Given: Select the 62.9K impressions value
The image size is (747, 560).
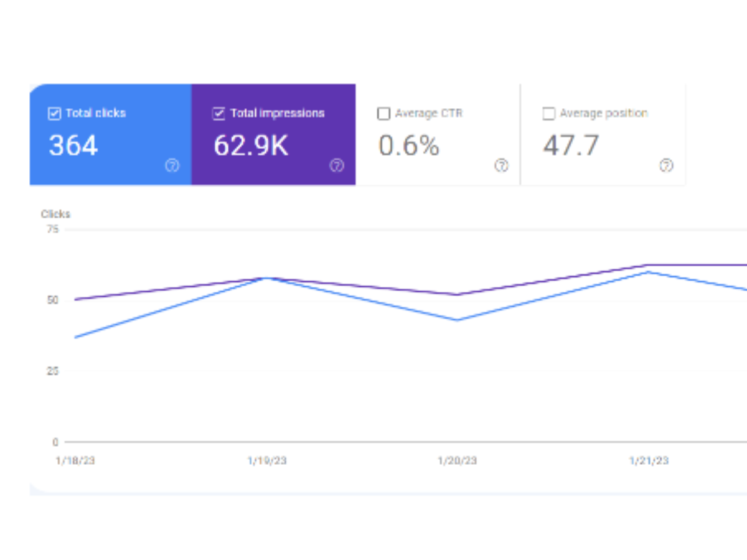Looking at the screenshot, I should coord(251,146).
